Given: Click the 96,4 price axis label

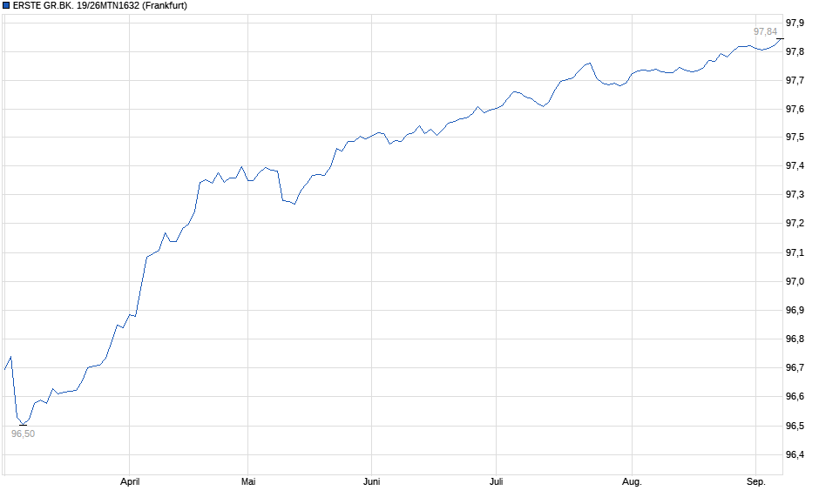Looking at the screenshot, I should click(x=795, y=455).
